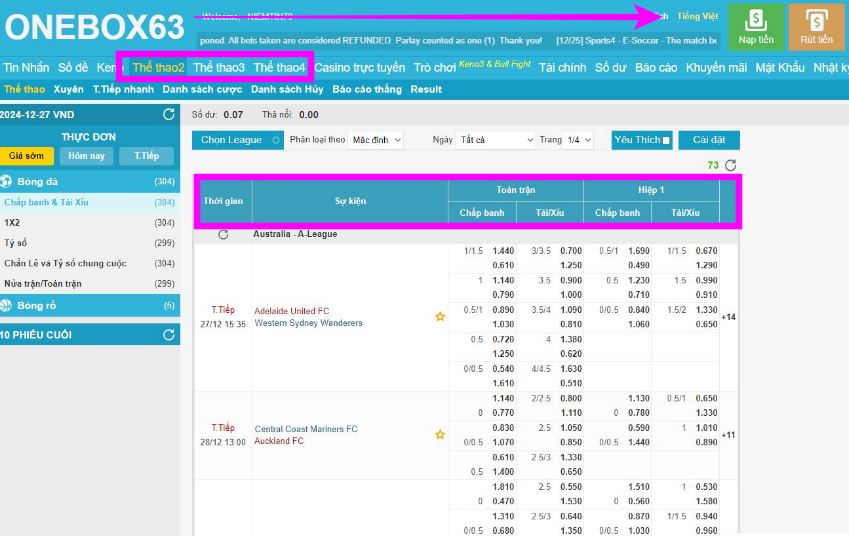Switch language to Tiếng Việt

click(697, 16)
